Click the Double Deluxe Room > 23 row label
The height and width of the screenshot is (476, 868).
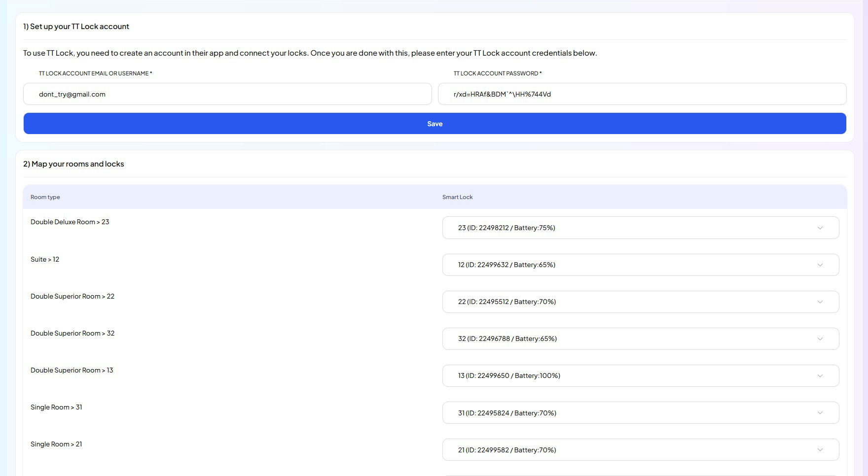(70, 222)
